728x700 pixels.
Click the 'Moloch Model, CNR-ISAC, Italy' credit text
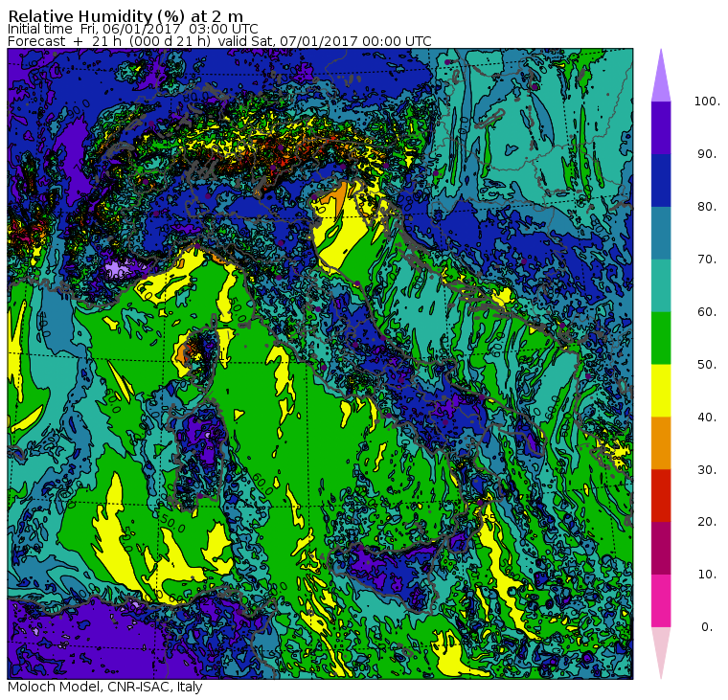point(105,687)
